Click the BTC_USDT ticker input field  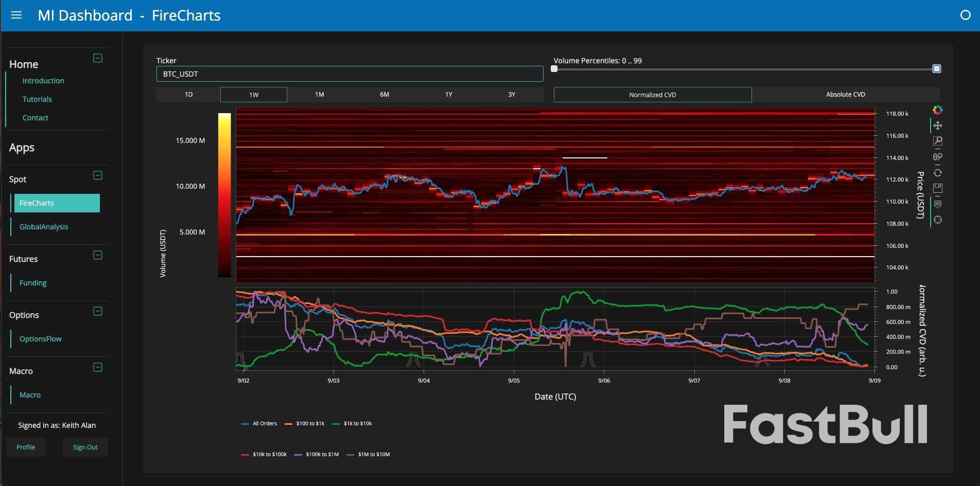click(x=349, y=74)
